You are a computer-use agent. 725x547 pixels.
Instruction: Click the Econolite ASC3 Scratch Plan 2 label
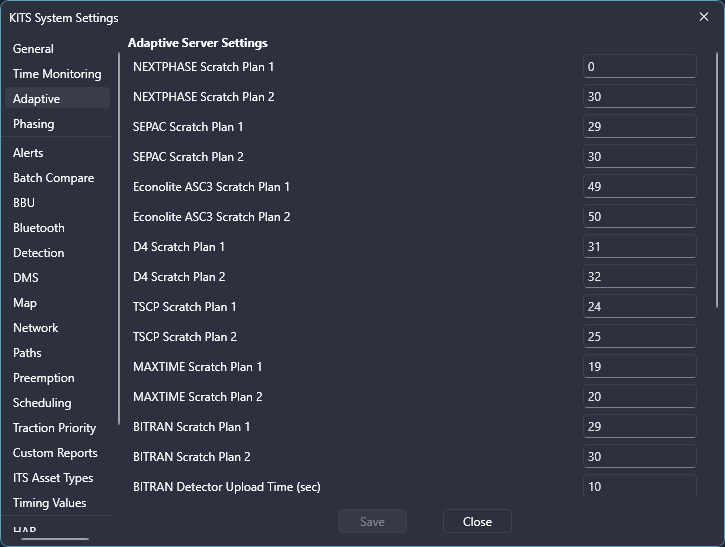pos(212,217)
